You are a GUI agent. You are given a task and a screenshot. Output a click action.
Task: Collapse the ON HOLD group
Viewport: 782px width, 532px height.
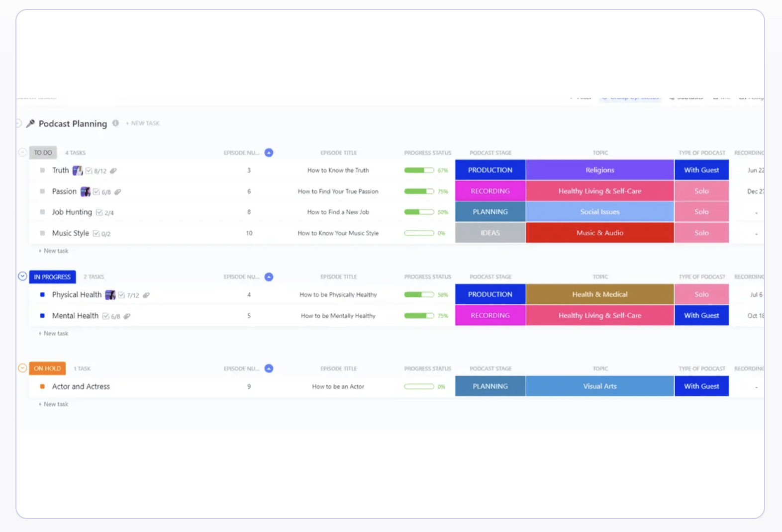[x=22, y=368]
